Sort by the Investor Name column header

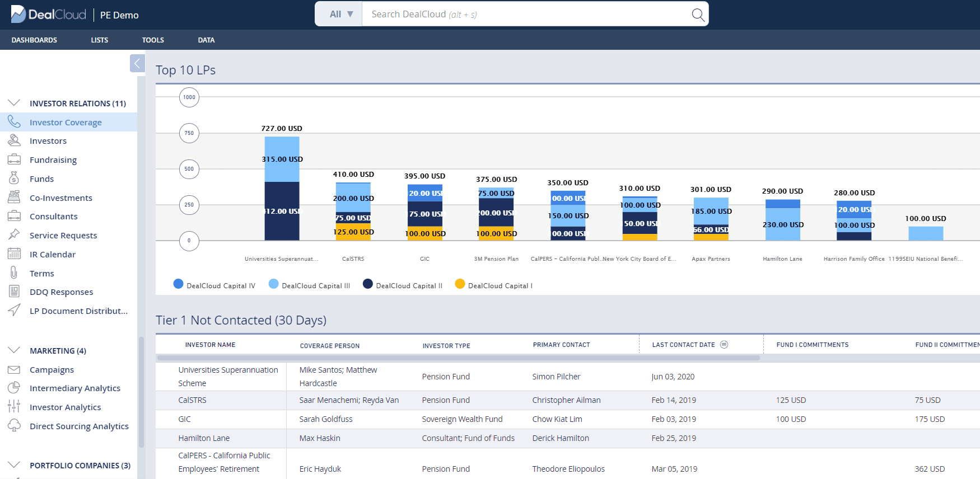[210, 345]
